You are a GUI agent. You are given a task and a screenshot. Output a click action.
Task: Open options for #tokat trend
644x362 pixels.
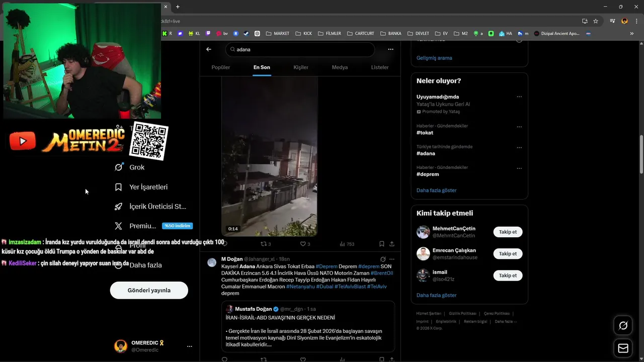pos(519,127)
